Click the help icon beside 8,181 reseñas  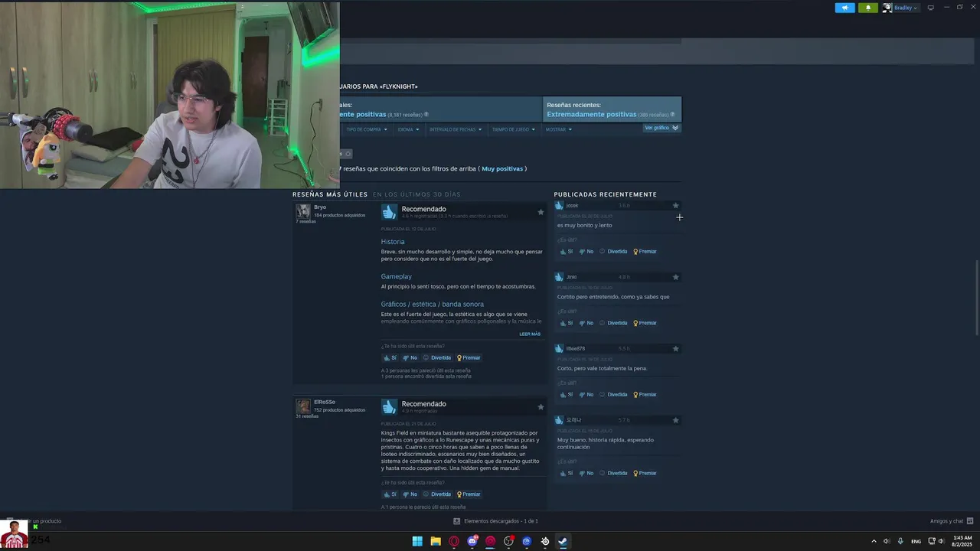tap(426, 115)
